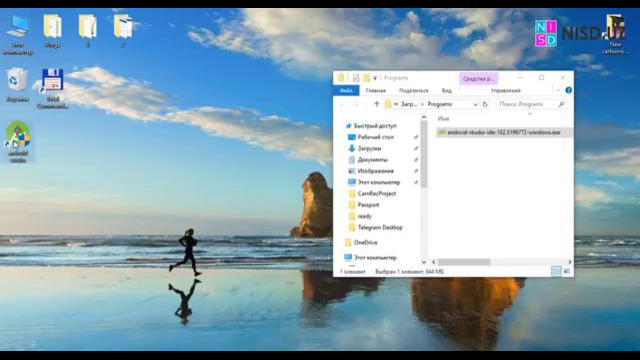Open the Total Commander desktop shortcut

53,88
